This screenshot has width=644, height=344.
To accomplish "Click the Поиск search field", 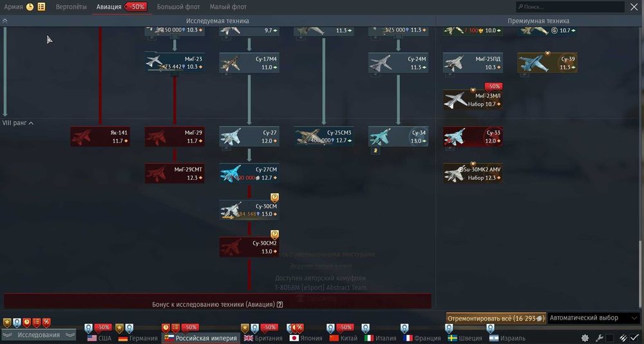I will (x=570, y=6).
